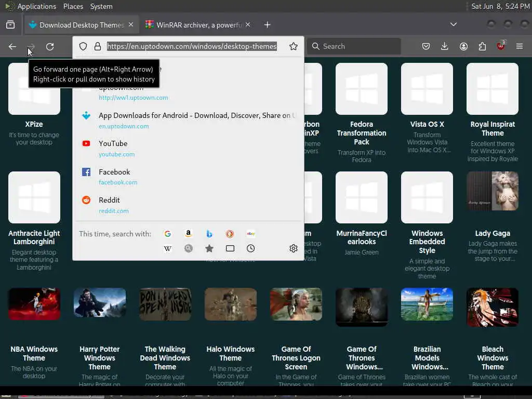Open uBlock Origin extension icon
Screen dimensions: 532x399
[501, 46]
